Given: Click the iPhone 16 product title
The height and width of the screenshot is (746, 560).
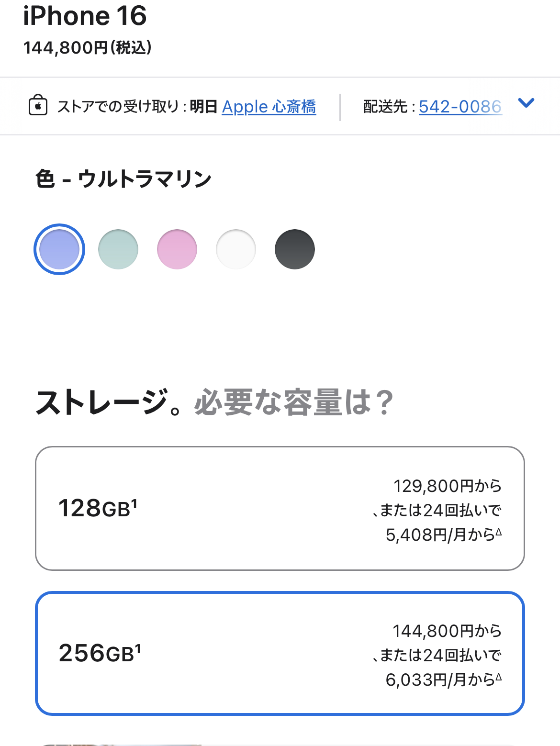Looking at the screenshot, I should point(85,16).
